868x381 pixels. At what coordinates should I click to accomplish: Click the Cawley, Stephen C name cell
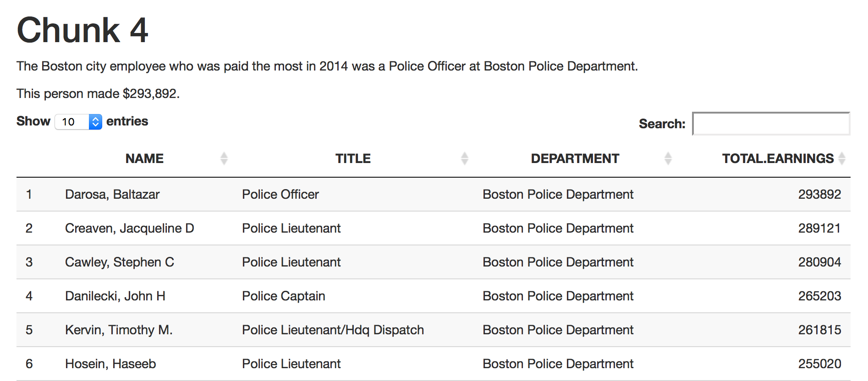119,262
